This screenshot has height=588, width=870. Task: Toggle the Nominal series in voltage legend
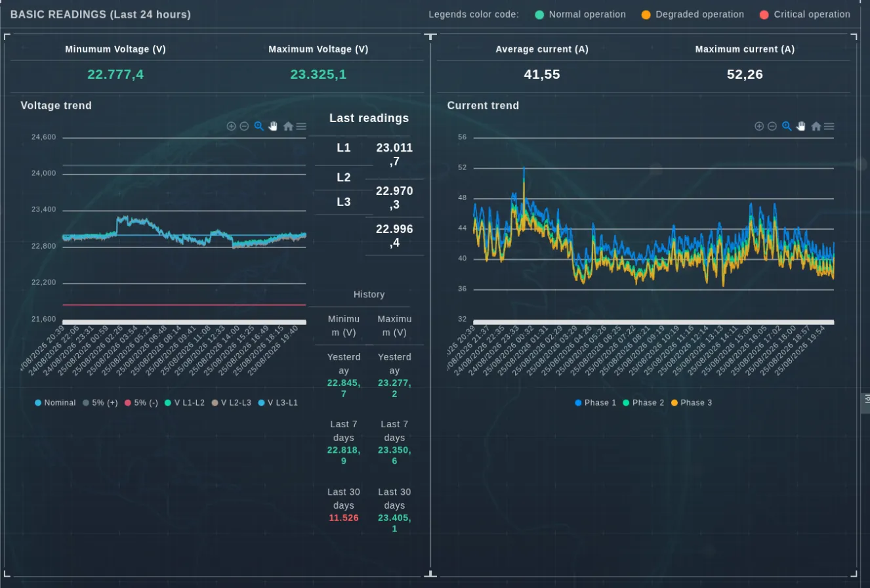point(55,402)
